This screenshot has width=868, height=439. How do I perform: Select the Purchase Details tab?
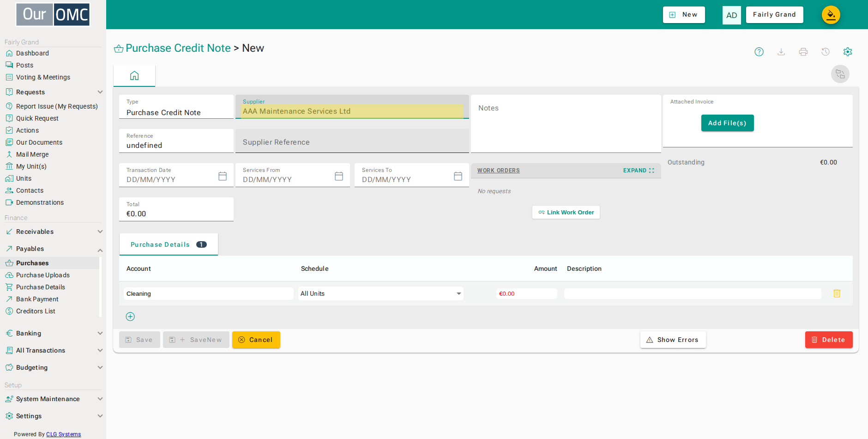click(169, 244)
